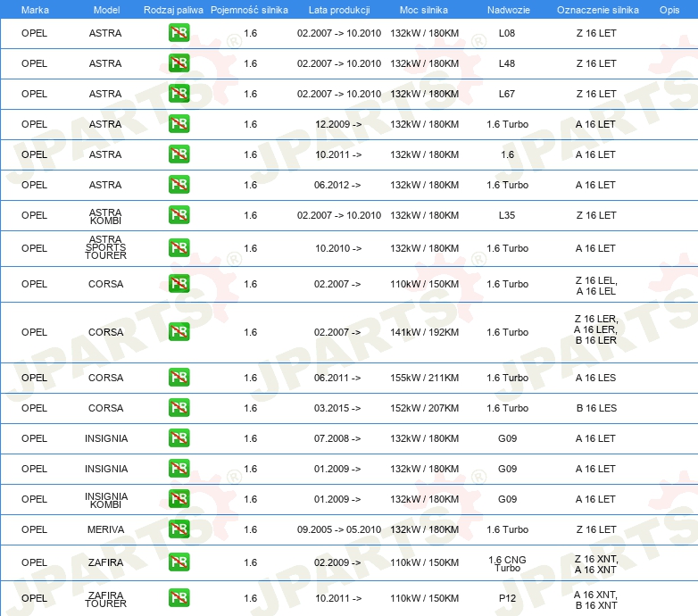Click the ASTRA SPORTS TOURER model cell
The height and width of the screenshot is (616, 698).
(105, 247)
